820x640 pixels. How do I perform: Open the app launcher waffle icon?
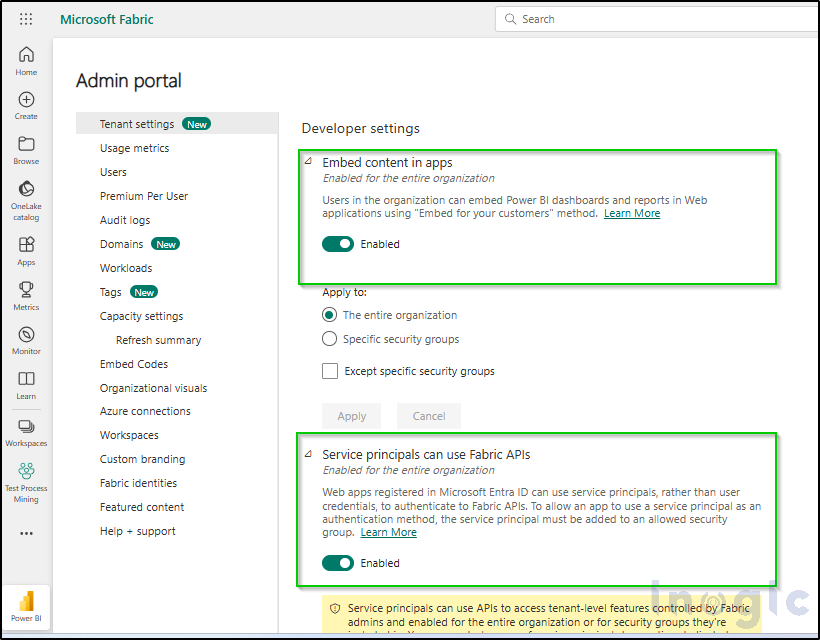click(x=26, y=19)
